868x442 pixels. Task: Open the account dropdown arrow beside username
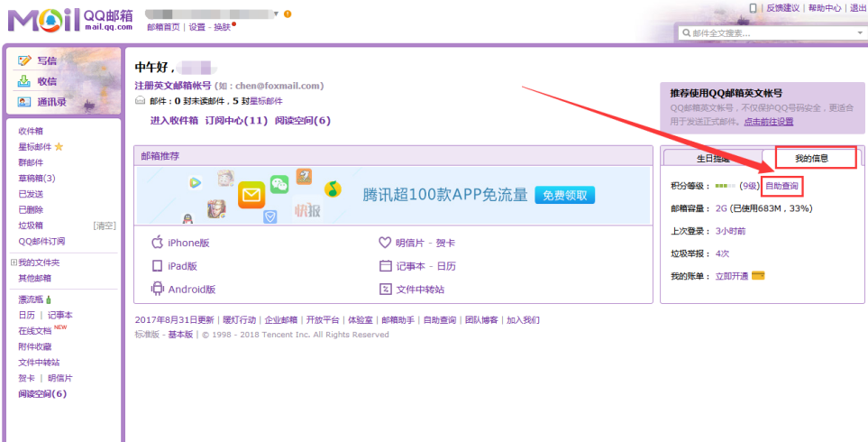pyautogui.click(x=276, y=14)
